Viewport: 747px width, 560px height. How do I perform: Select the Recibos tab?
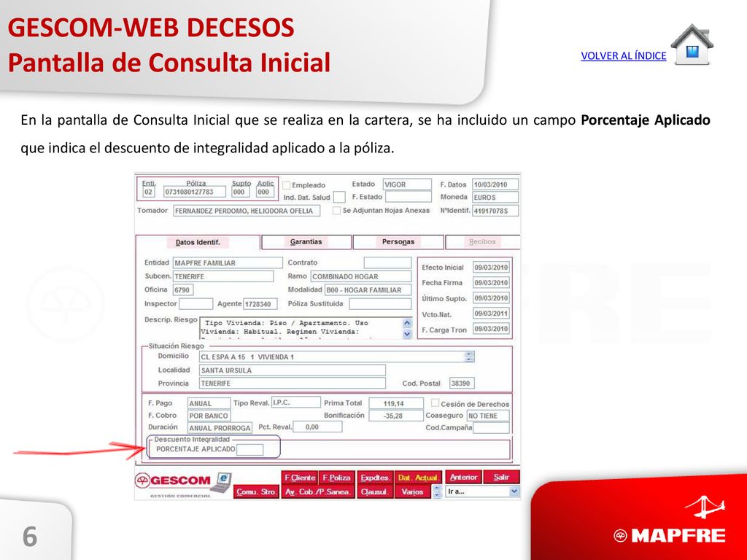(482, 242)
